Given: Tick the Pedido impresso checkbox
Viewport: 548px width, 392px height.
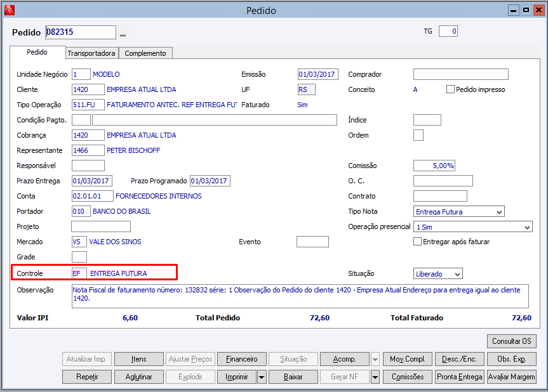Looking at the screenshot, I should click(x=450, y=89).
